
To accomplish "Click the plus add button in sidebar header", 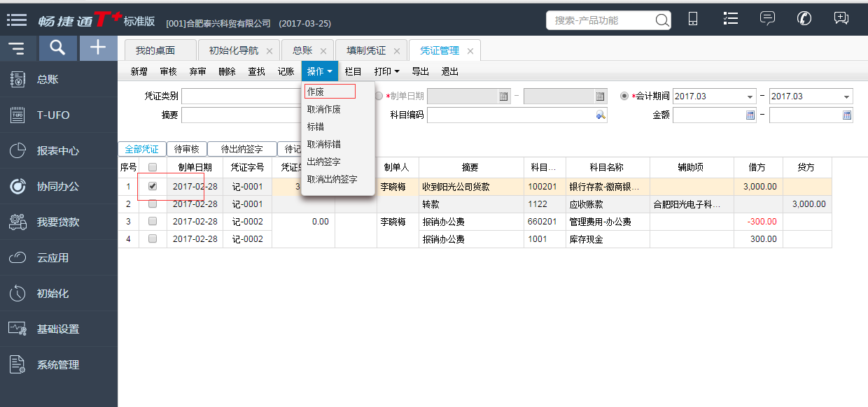I will pos(98,48).
